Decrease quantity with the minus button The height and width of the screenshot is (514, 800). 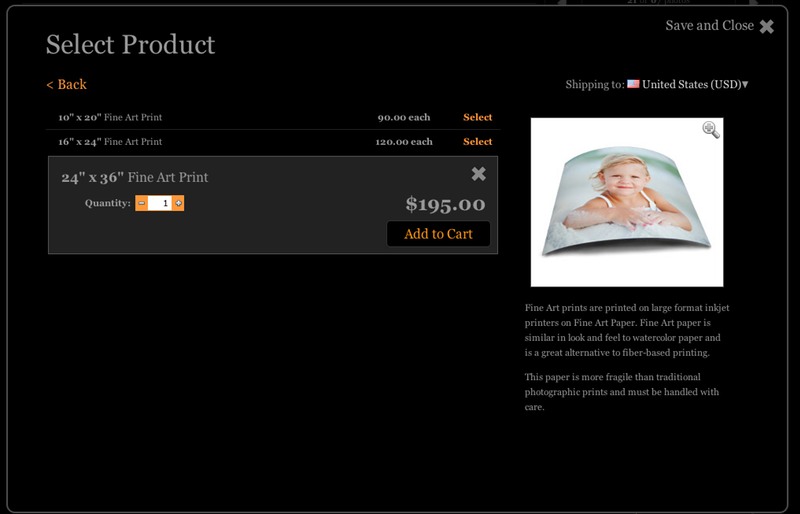click(x=142, y=203)
